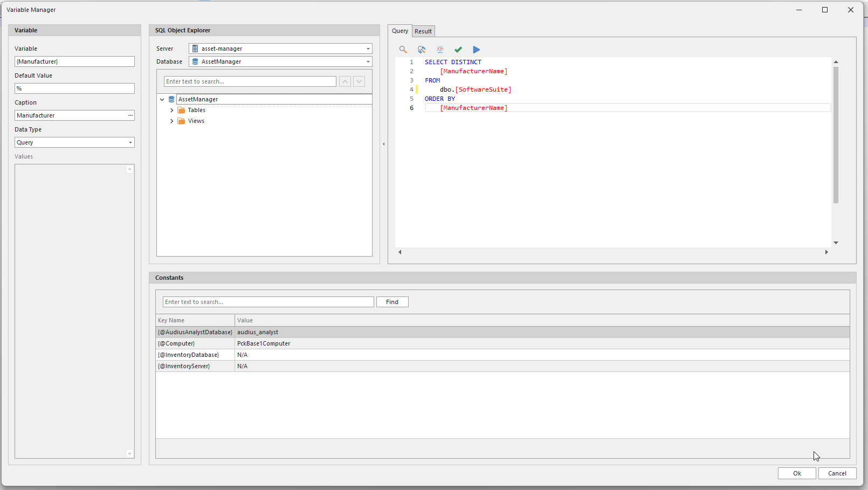
Task: Click the query editor scroll-down arrow
Action: [836, 243]
